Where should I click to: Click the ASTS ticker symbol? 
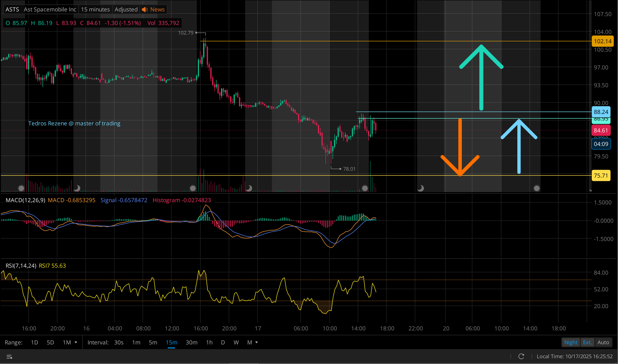point(12,9)
